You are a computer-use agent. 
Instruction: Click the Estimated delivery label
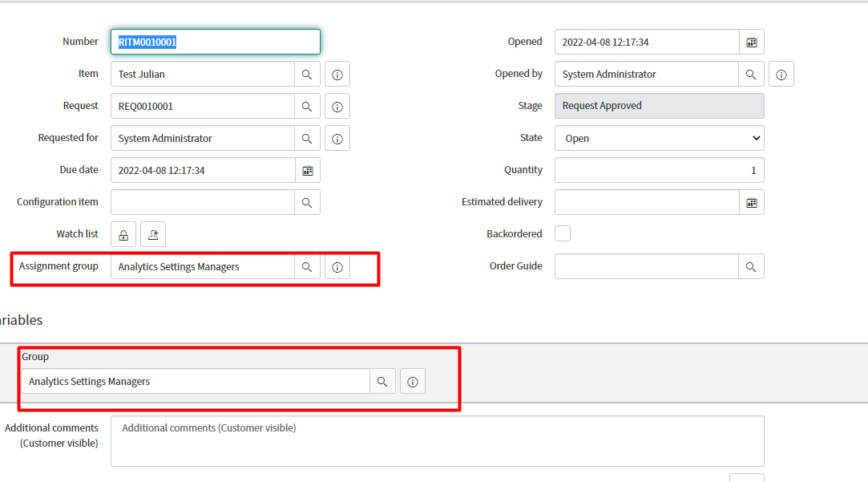tap(502, 202)
